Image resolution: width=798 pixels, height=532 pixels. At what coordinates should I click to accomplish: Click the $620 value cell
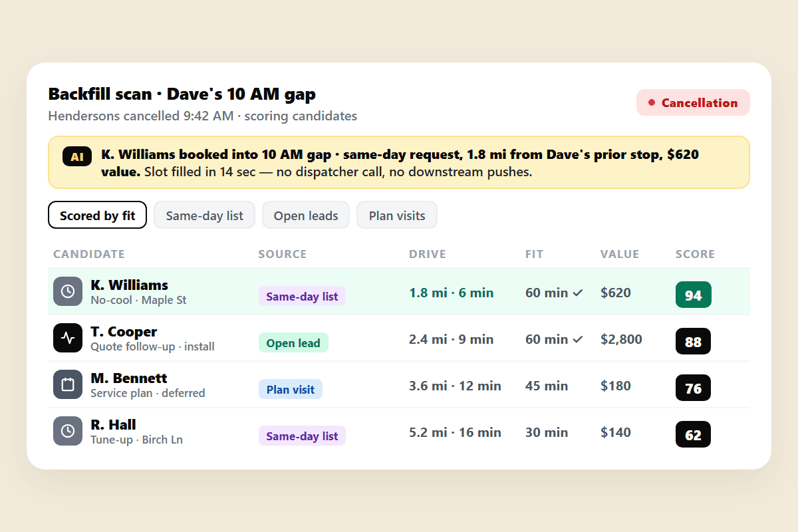pyautogui.click(x=616, y=293)
